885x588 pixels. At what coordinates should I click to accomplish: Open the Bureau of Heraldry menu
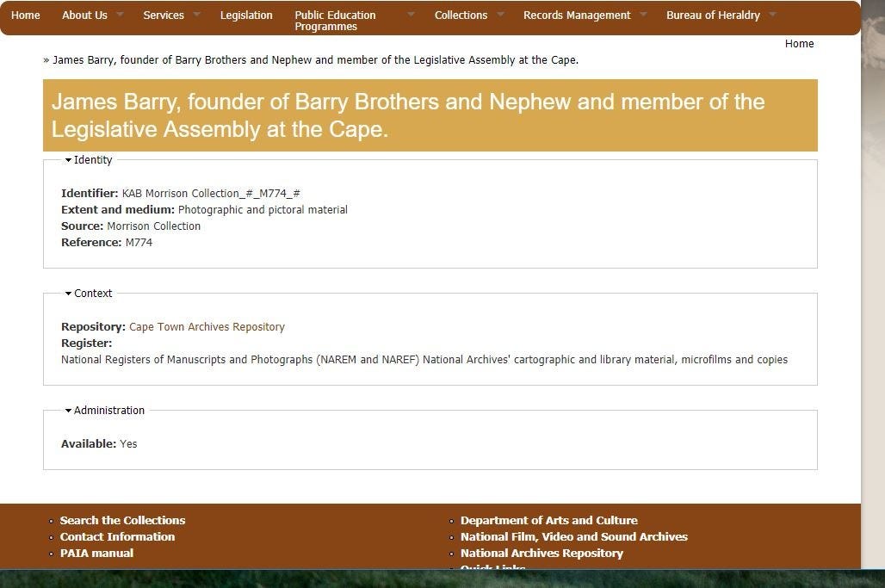click(713, 15)
